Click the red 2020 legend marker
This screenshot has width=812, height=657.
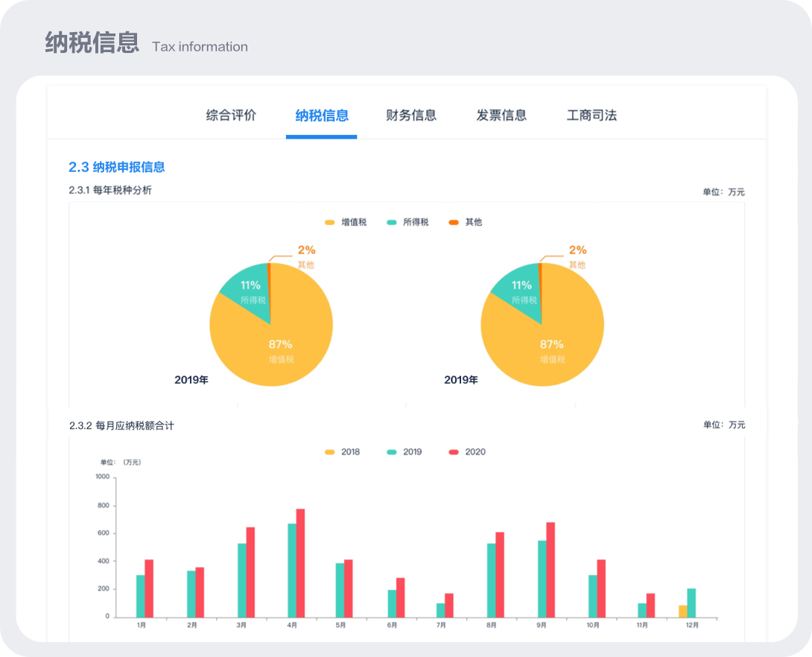(454, 452)
